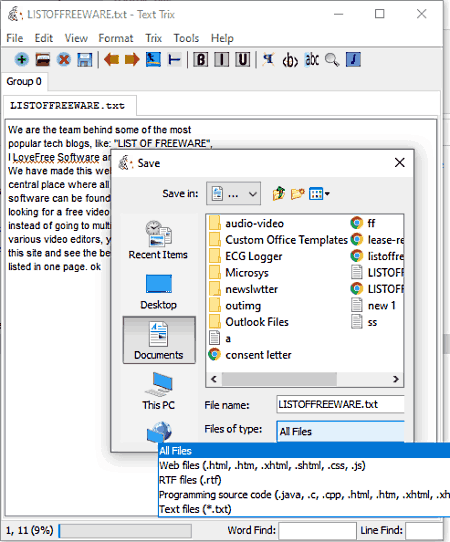Switch to Group 0 tab
This screenshot has width=450, height=542.
[24, 82]
